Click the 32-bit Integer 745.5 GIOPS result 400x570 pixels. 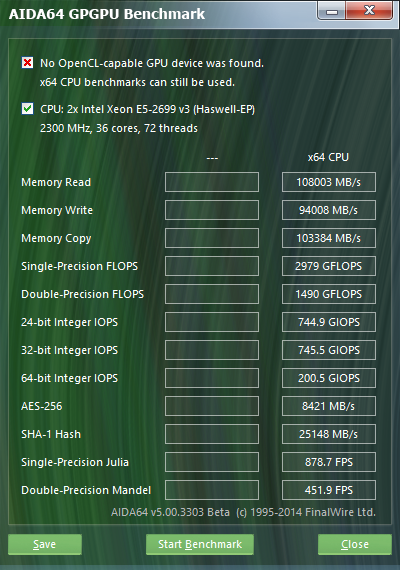(x=329, y=350)
